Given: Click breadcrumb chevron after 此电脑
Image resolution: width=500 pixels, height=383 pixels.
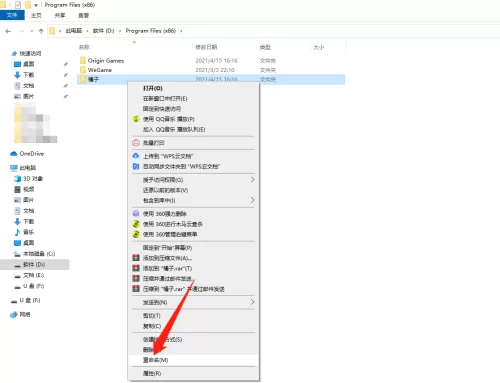Looking at the screenshot, I should 87,31.
